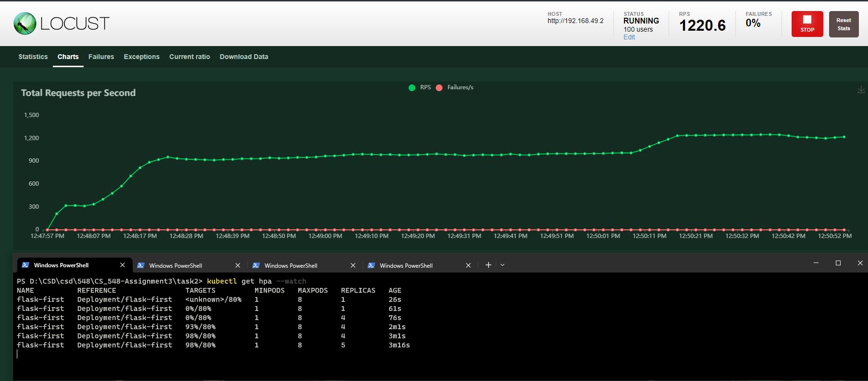Click the 12:50:11 PM time axis label

(x=649, y=236)
